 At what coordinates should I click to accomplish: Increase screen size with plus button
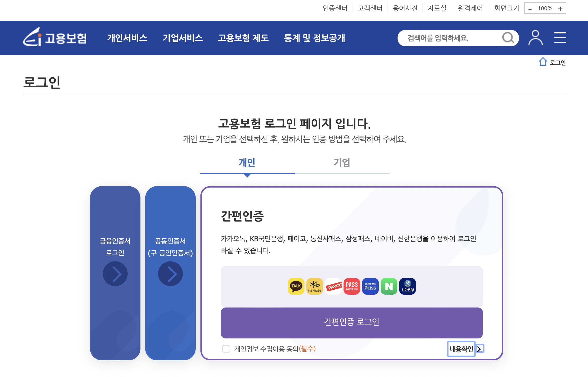click(x=560, y=9)
